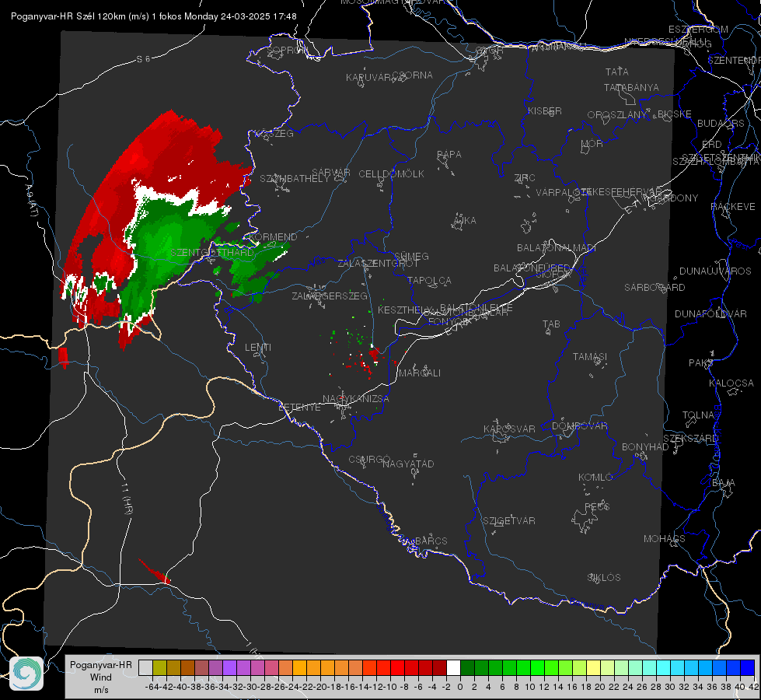Click the CELLDÖMÖLK city label
This screenshot has height=700, width=761.
[x=391, y=174]
